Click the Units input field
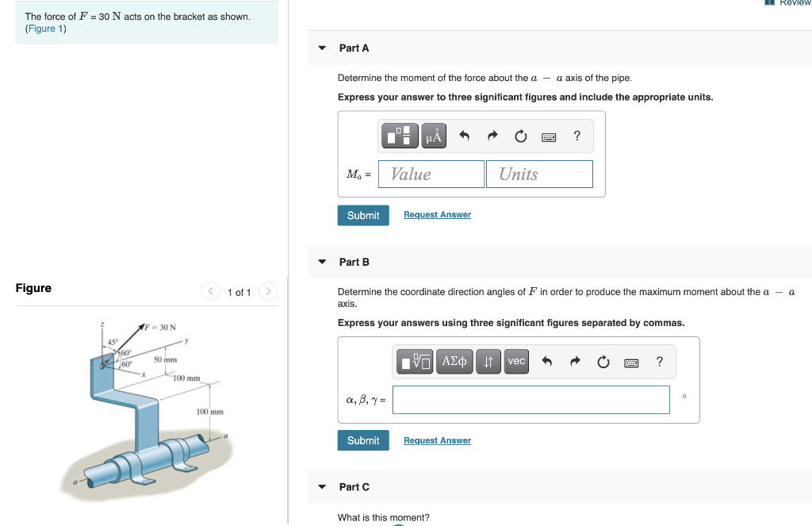The image size is (812, 526). tap(539, 174)
